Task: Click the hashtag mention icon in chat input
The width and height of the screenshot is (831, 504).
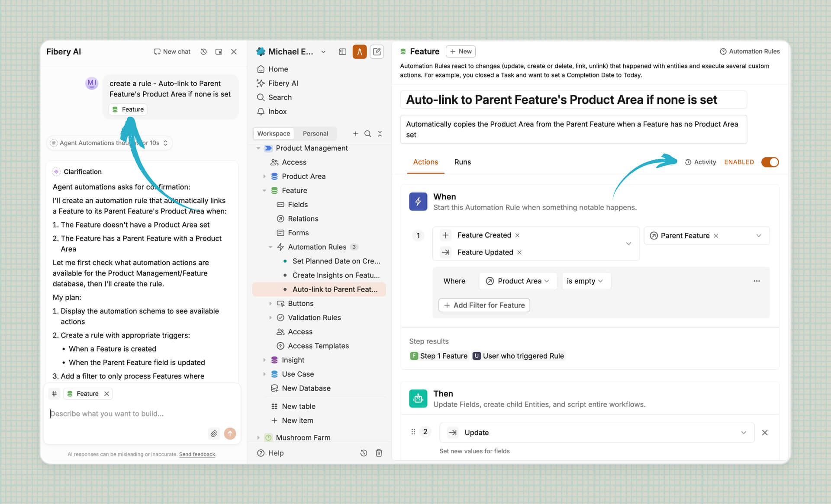Action: 54,394
